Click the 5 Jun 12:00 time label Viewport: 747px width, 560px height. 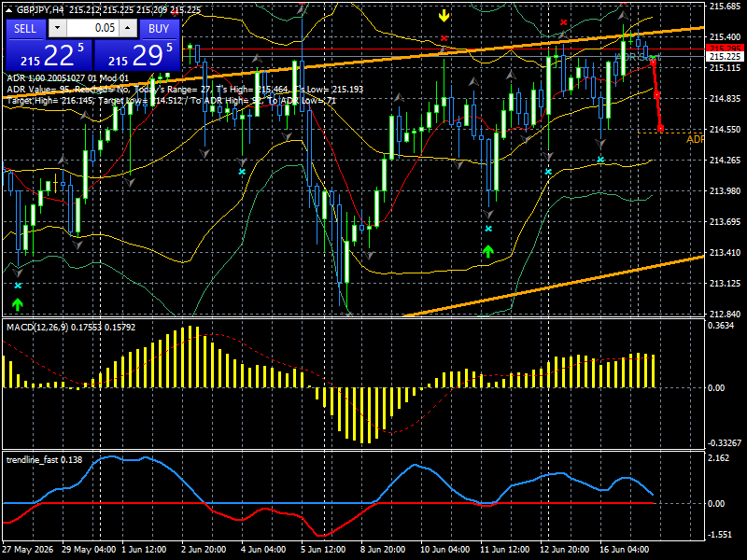tap(323, 550)
